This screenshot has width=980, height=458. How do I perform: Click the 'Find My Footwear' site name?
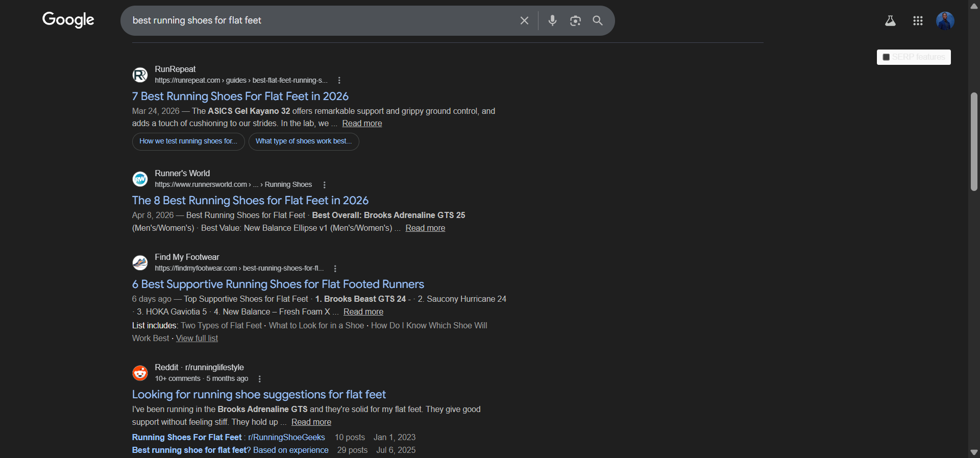pyautogui.click(x=187, y=257)
